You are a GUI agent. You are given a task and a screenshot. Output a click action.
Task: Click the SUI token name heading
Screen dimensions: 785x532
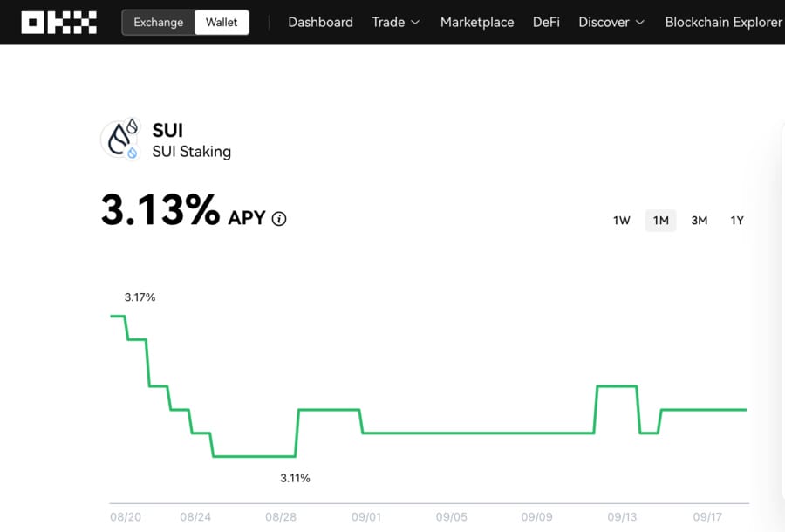(x=167, y=131)
